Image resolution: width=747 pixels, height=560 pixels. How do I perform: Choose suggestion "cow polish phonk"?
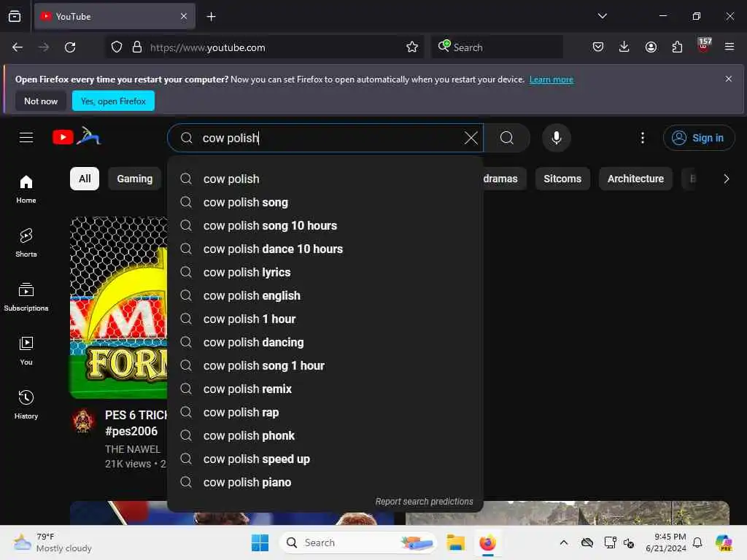coord(325,436)
